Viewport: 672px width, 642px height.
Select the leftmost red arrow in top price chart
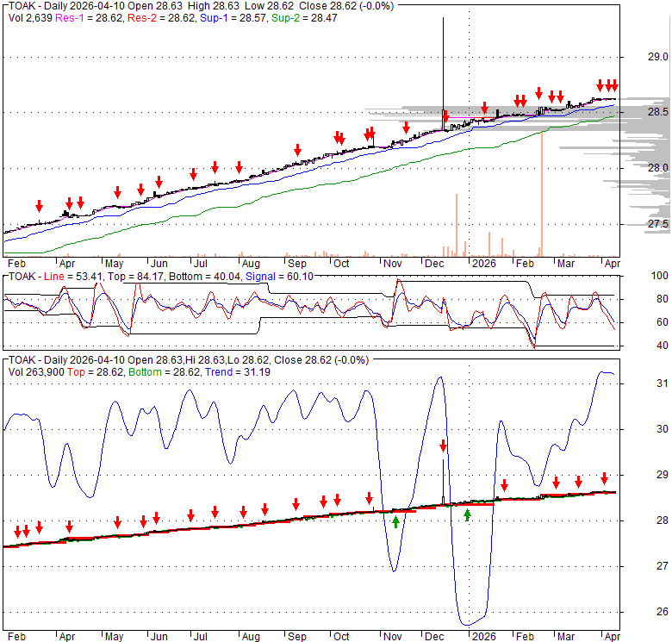(x=39, y=205)
